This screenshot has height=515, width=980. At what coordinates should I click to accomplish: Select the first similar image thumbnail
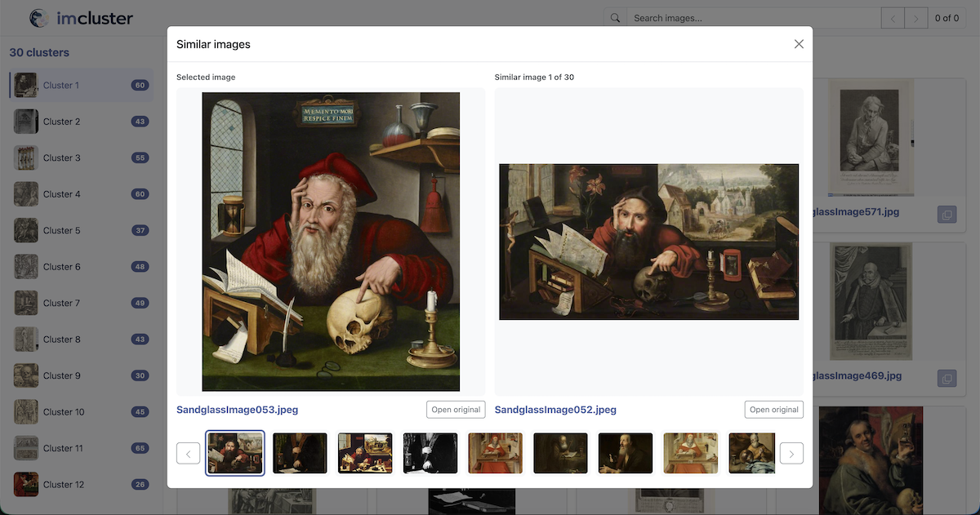235,453
